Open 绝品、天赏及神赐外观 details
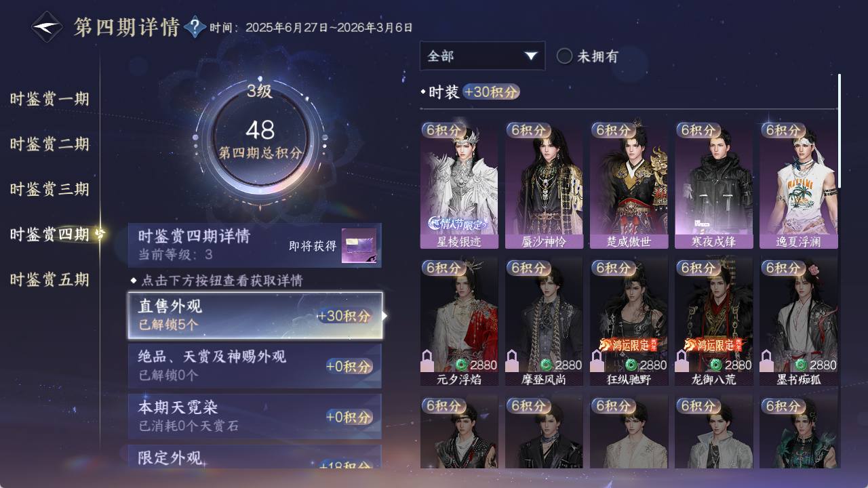Viewport: 868px width, 488px height. (x=255, y=366)
